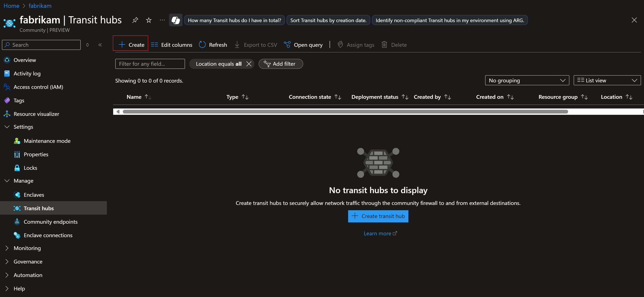Click the Activity log icon
Screen dimensions: 644x297
coord(7,74)
